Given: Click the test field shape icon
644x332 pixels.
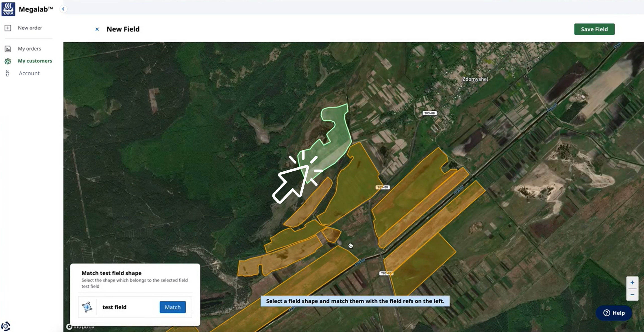Looking at the screenshot, I should (x=87, y=307).
